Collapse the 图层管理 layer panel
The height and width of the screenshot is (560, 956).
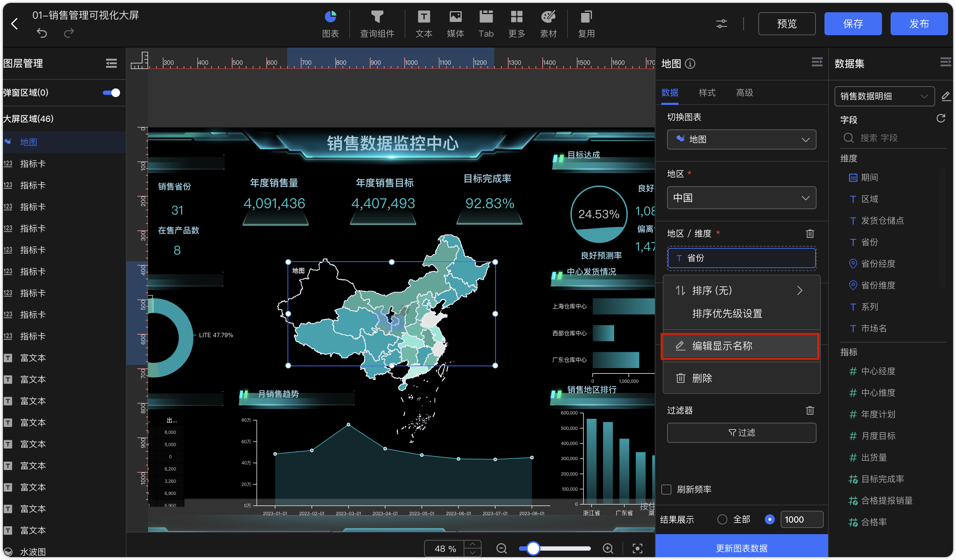(x=111, y=63)
